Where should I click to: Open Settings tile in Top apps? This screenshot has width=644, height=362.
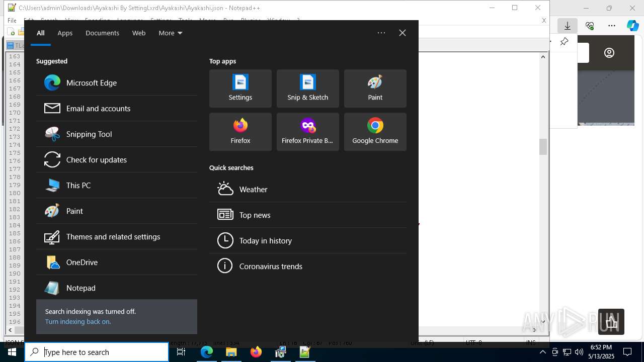[x=240, y=88]
